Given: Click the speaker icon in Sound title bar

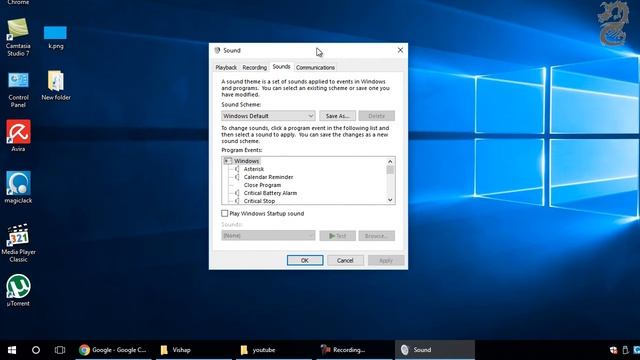Looking at the screenshot, I should [x=217, y=50].
